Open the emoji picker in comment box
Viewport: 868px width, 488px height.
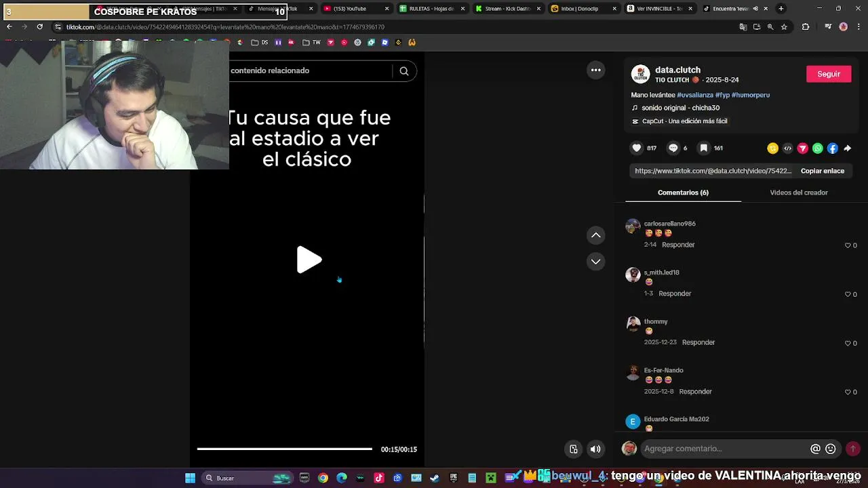coord(830,449)
